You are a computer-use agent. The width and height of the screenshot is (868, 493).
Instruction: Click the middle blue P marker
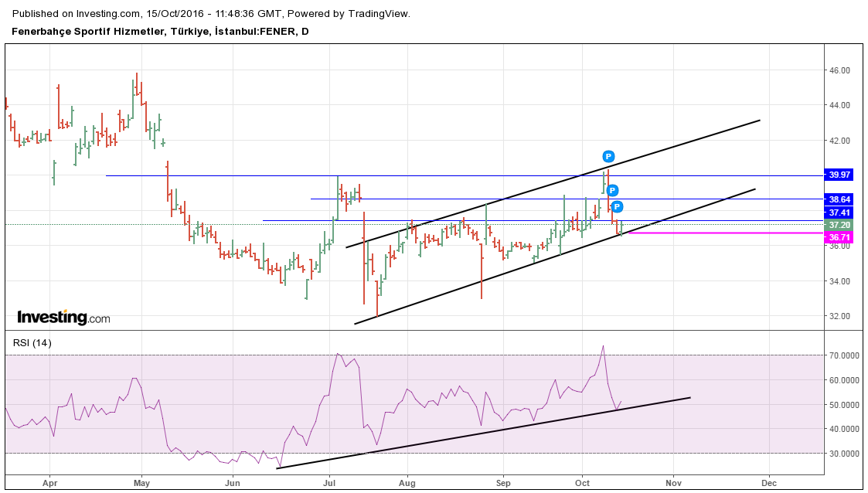pyautogui.click(x=612, y=190)
